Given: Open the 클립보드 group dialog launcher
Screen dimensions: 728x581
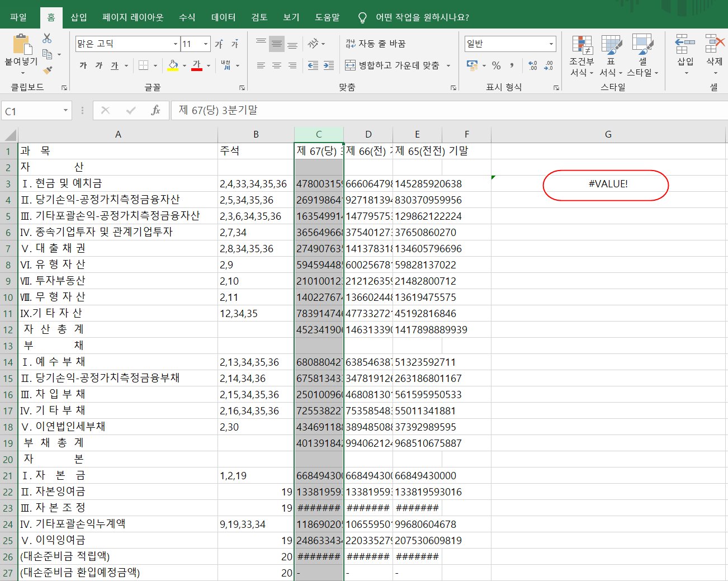Looking at the screenshot, I should point(64,88).
